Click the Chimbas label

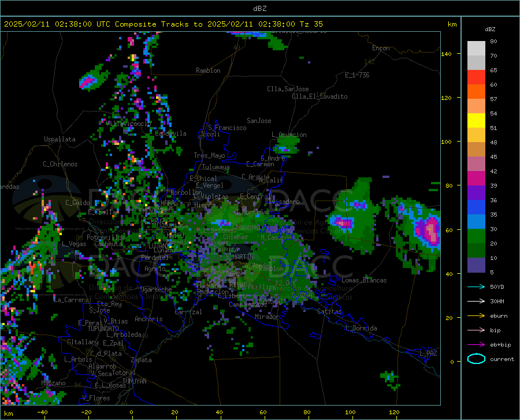235,237
